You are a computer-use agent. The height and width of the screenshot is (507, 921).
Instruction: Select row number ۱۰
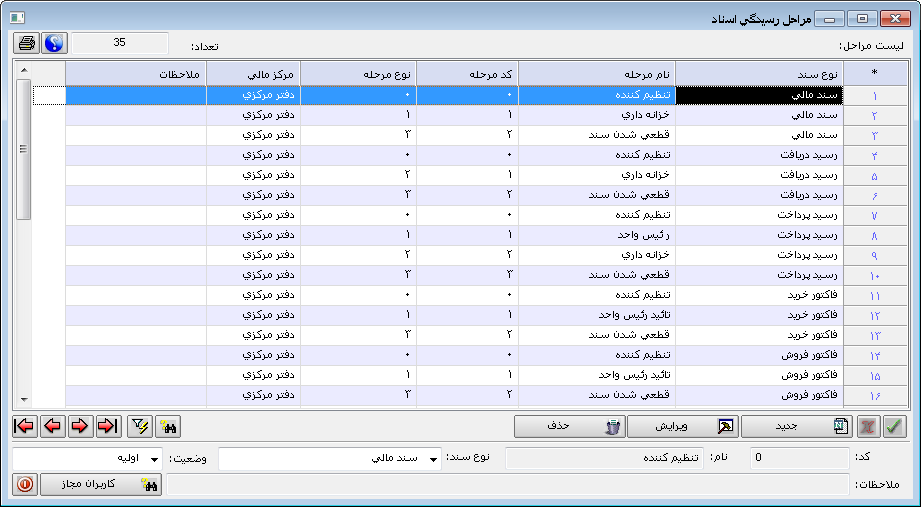pyautogui.click(x=875, y=276)
